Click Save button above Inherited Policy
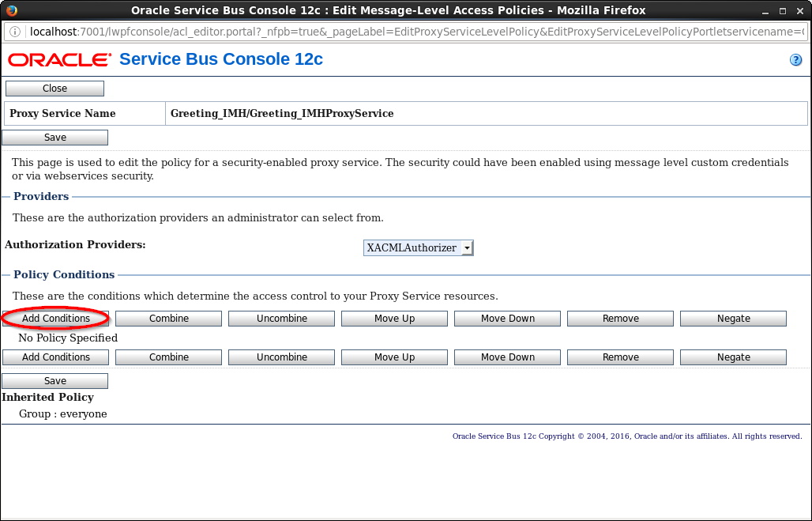812x521 pixels. [55, 381]
